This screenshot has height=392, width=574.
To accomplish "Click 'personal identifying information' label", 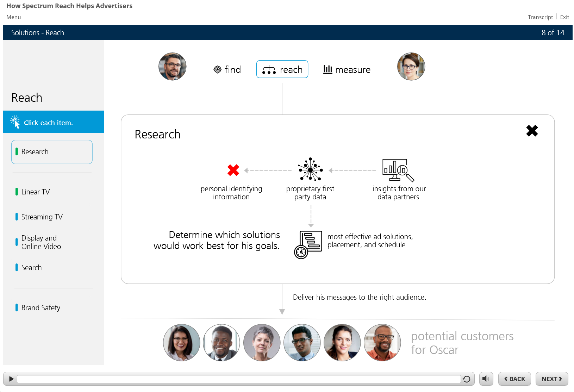I will click(231, 193).
